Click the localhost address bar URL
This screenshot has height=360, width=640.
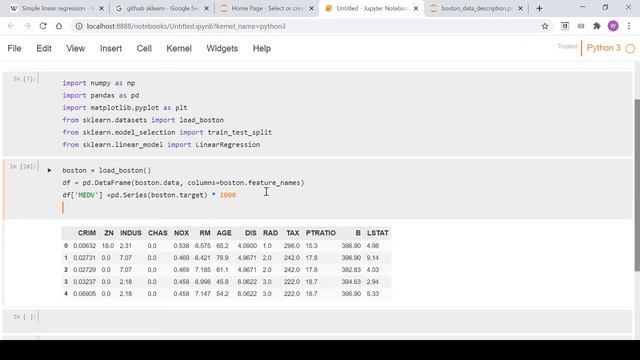(186, 26)
